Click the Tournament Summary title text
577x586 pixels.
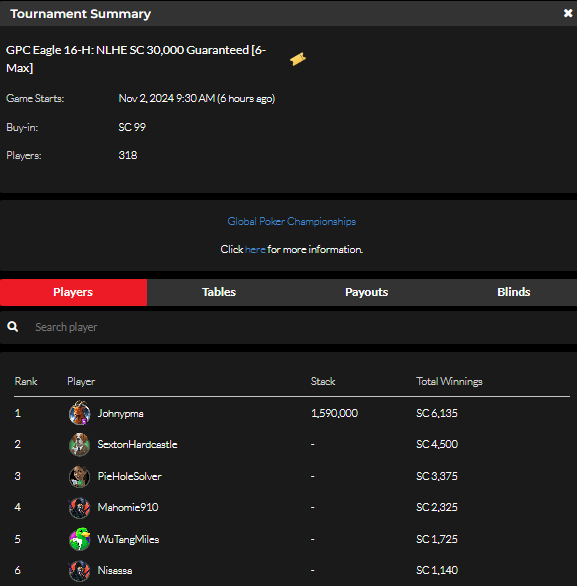coord(80,14)
